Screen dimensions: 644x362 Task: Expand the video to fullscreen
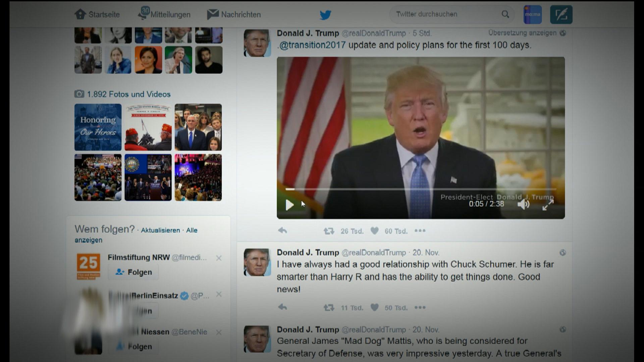548,204
